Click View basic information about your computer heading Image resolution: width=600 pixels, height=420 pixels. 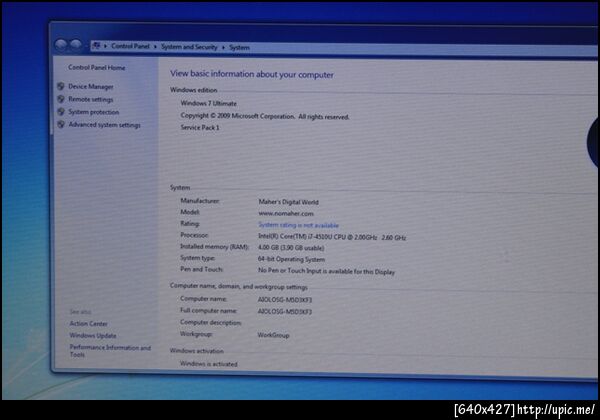(x=252, y=74)
